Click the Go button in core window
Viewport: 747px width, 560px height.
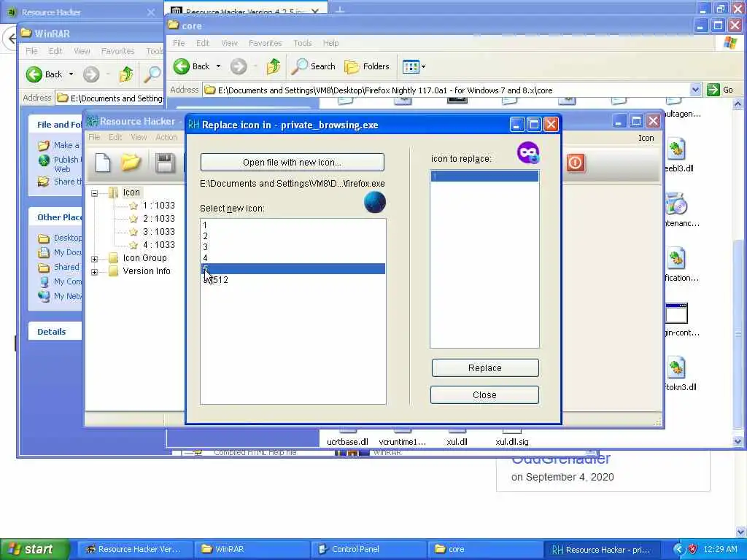(x=720, y=90)
